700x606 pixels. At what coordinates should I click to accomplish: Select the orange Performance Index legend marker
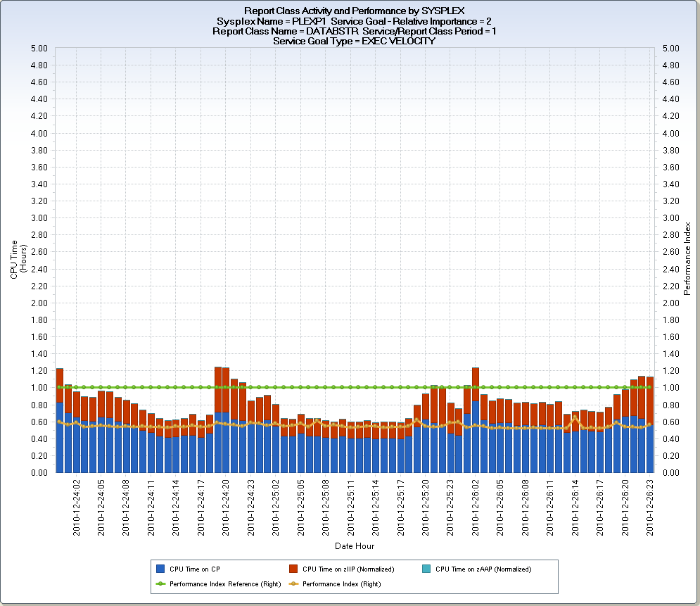(x=293, y=583)
